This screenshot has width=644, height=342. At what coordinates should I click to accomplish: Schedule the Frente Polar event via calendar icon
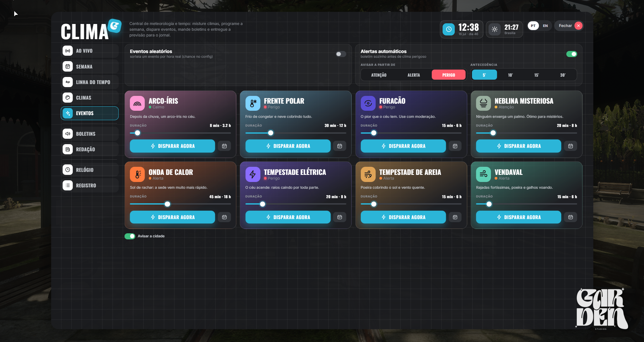[340, 146]
